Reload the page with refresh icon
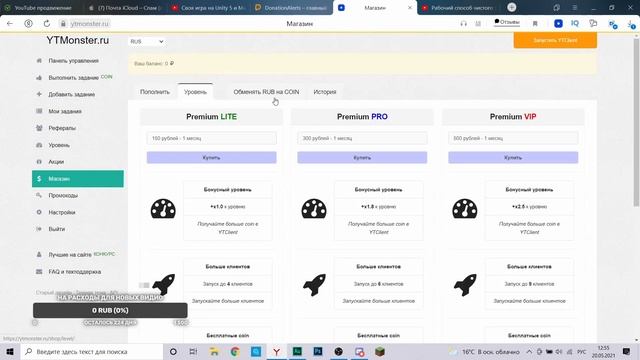The height and width of the screenshot is (360, 640). (x=47, y=24)
